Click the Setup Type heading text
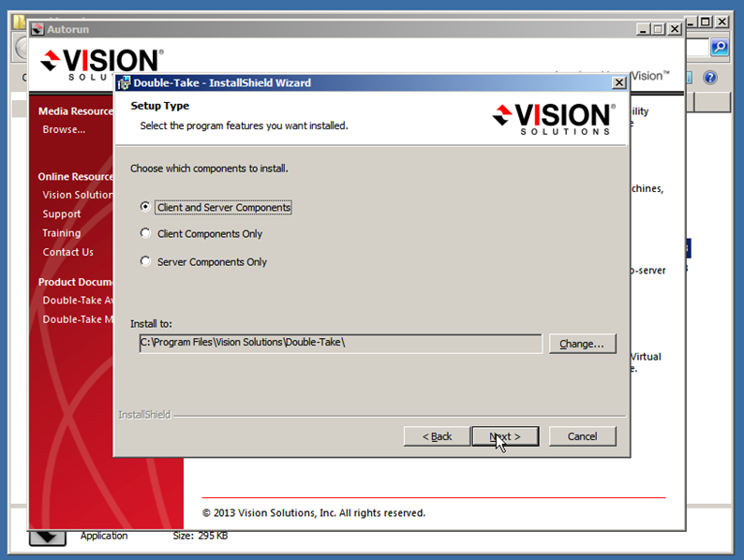Screen dimensions: 744x560 [160, 106]
